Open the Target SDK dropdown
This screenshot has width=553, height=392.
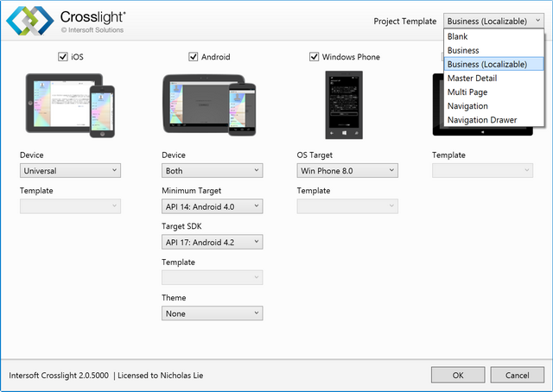click(x=212, y=242)
